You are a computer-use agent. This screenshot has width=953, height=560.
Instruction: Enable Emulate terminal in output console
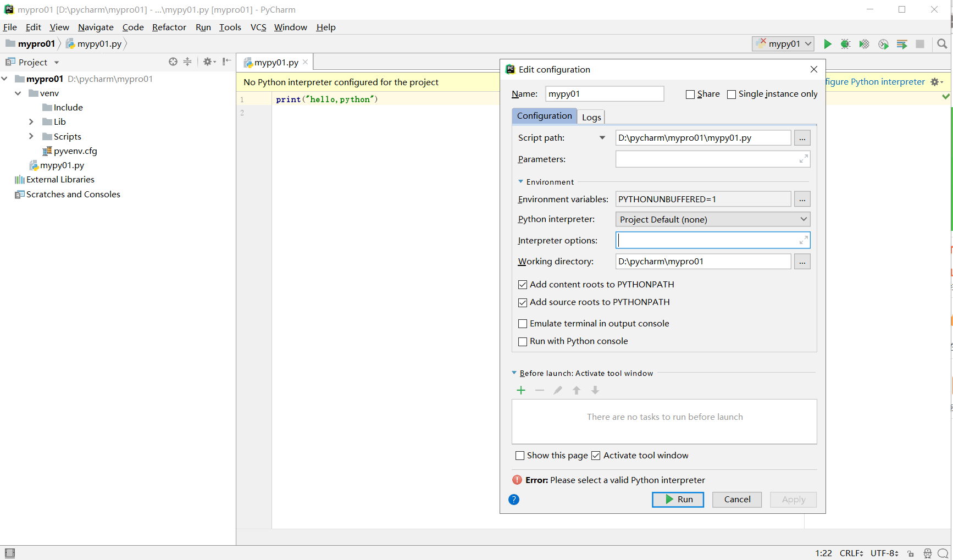(x=523, y=324)
